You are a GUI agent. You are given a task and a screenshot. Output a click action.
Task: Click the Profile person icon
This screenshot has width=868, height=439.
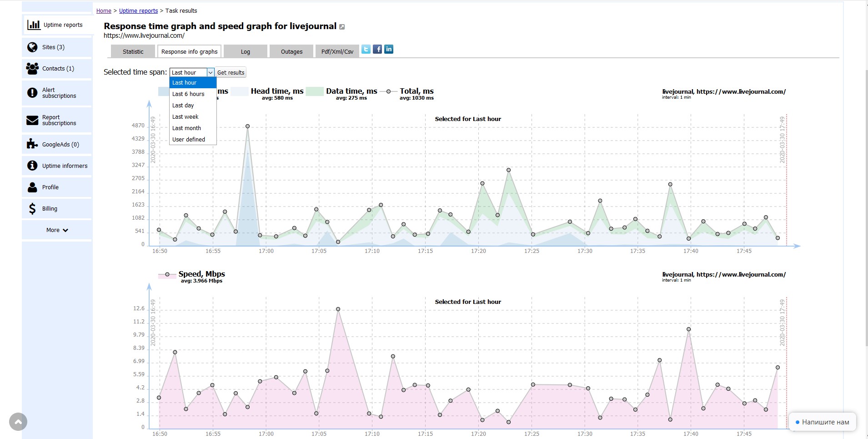(32, 187)
